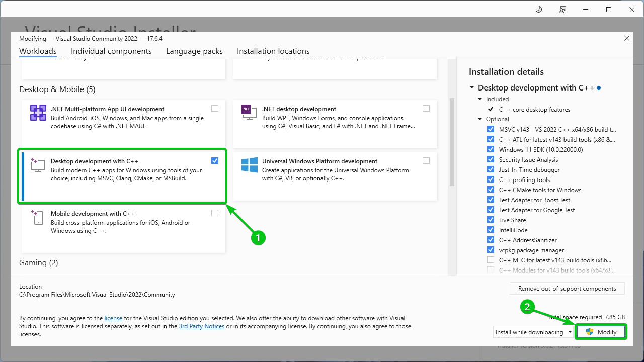Open the feedback icon in title bar
644x362 pixels.
pos(562,9)
